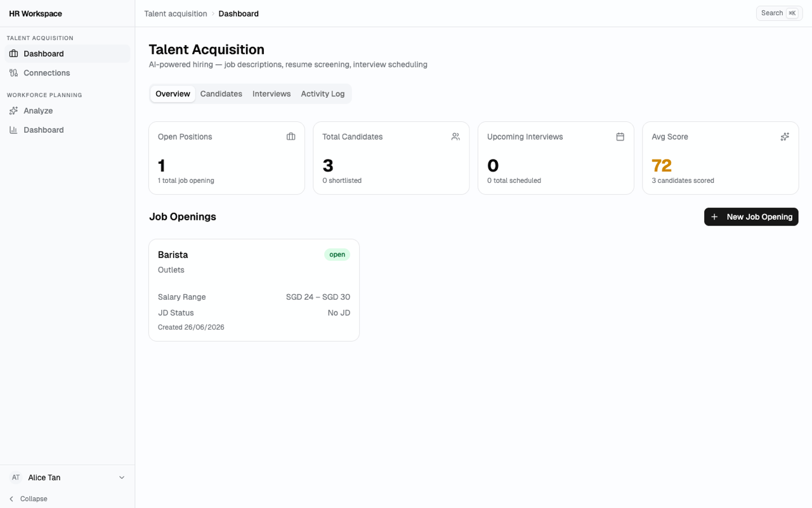The image size is (812, 508).
Task: Click the Outlets department text
Action: point(171,270)
